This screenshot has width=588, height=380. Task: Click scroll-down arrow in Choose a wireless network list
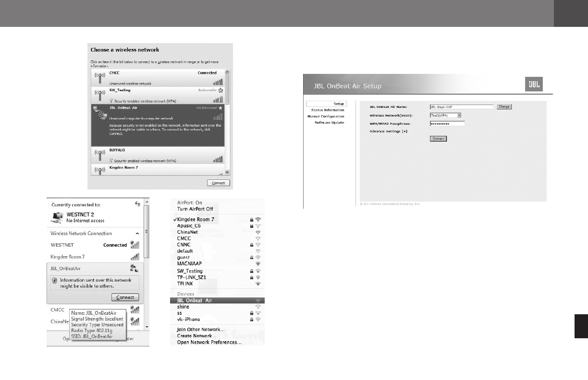click(228, 173)
